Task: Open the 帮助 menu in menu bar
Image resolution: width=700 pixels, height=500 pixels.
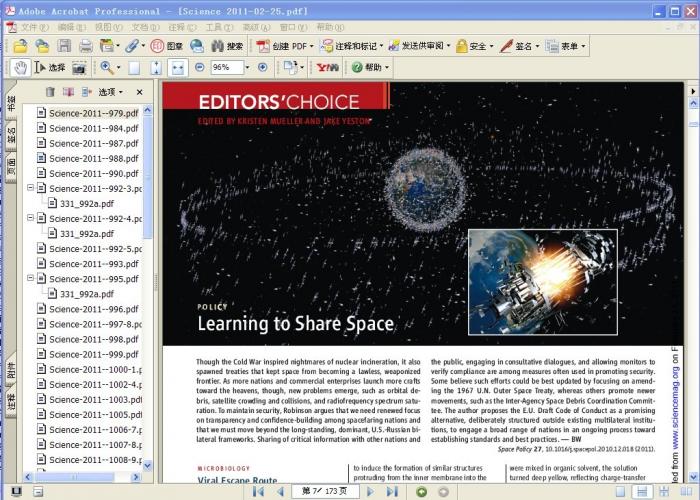Action: 324,27
